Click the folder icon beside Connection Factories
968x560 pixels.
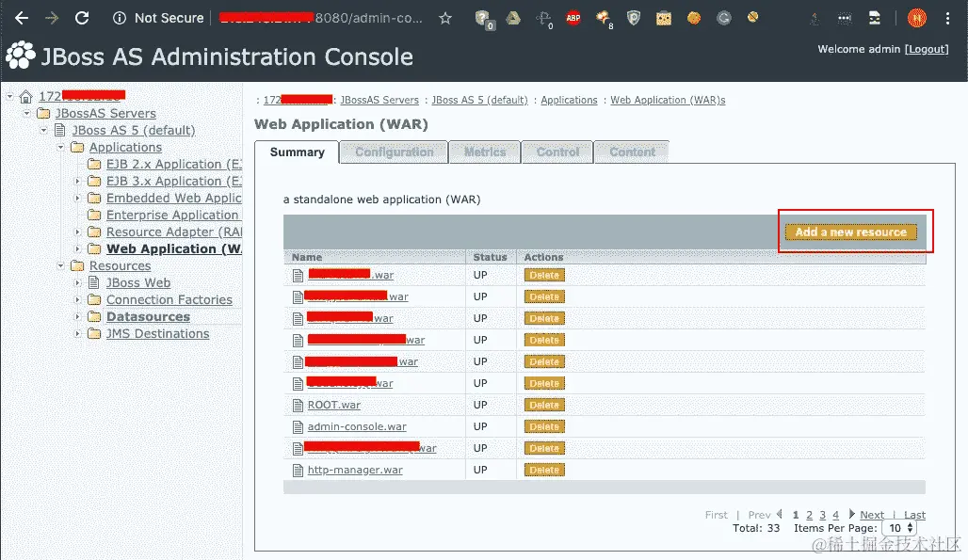(94, 299)
